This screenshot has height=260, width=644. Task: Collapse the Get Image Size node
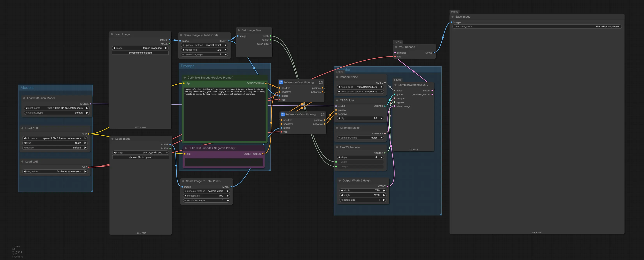tap(239, 30)
